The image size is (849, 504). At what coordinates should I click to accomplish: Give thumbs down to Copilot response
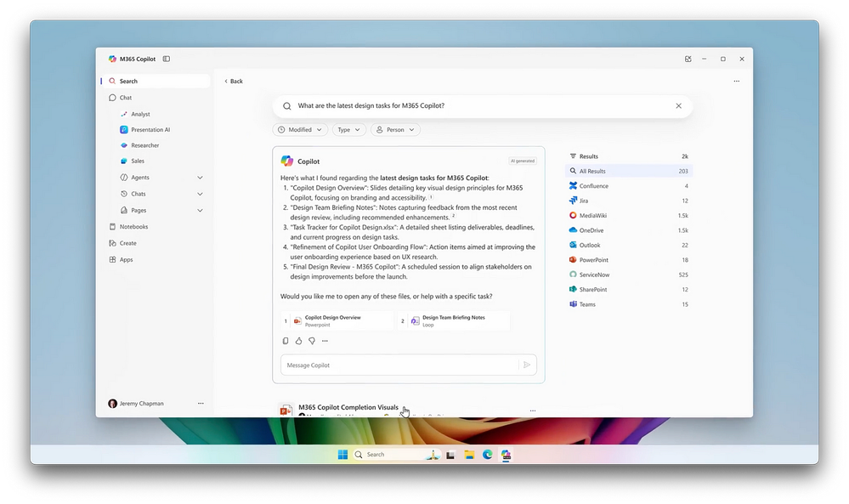(312, 341)
